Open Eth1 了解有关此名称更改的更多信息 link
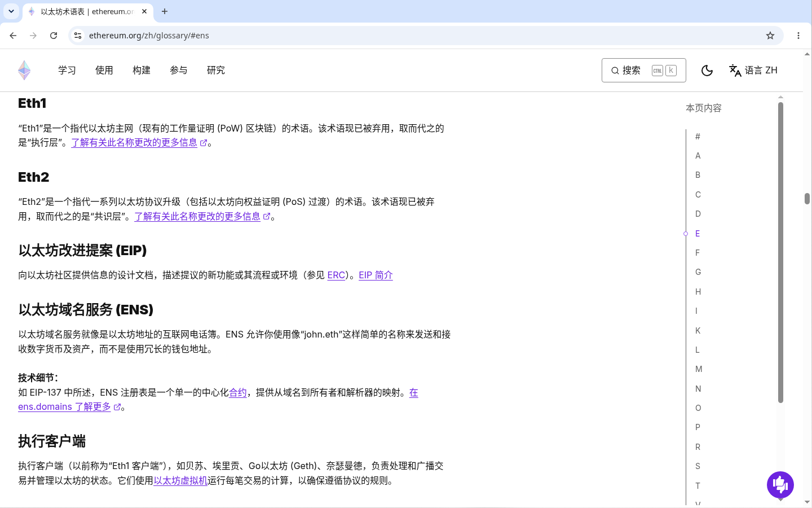The width and height of the screenshot is (812, 508). 139,143
